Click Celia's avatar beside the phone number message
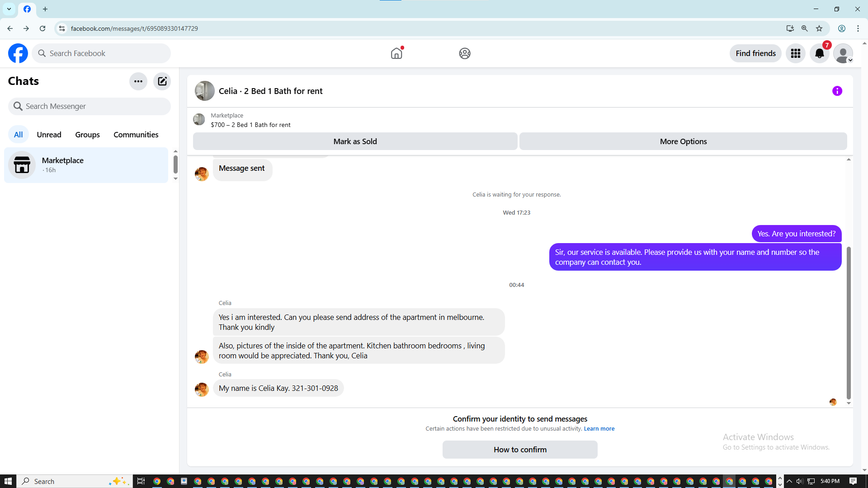 pos(202,389)
